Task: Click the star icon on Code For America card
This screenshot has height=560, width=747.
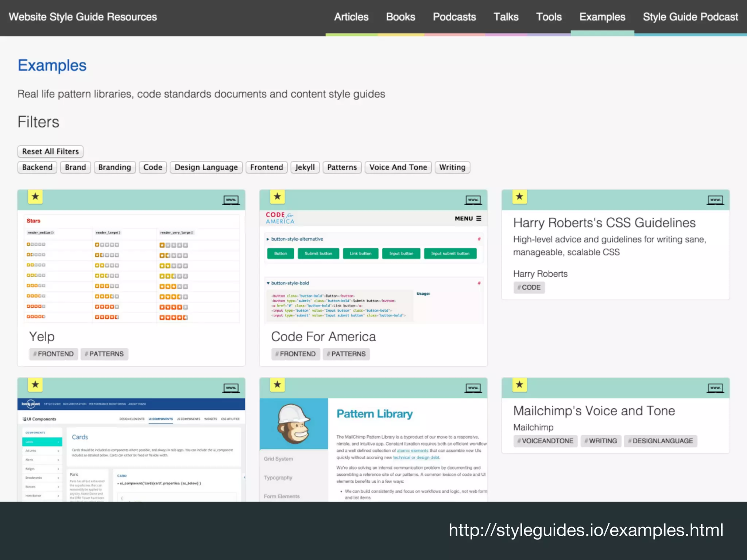Action: pos(278,197)
